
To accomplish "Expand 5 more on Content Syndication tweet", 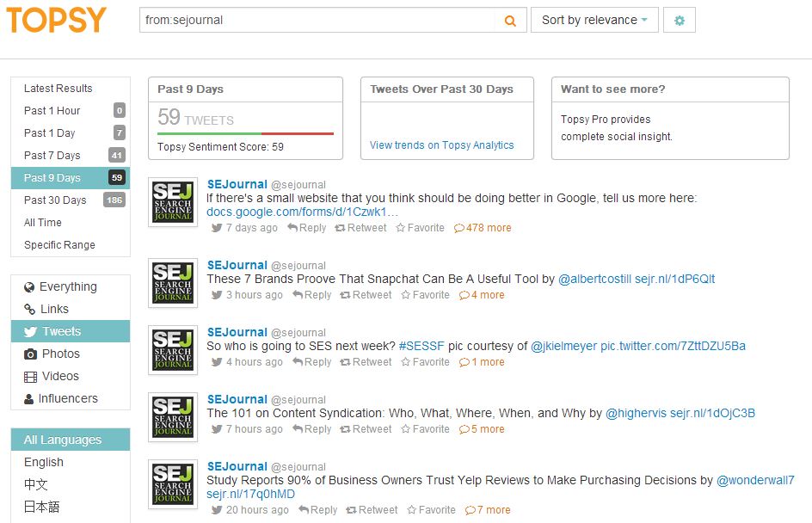I will click(x=482, y=429).
